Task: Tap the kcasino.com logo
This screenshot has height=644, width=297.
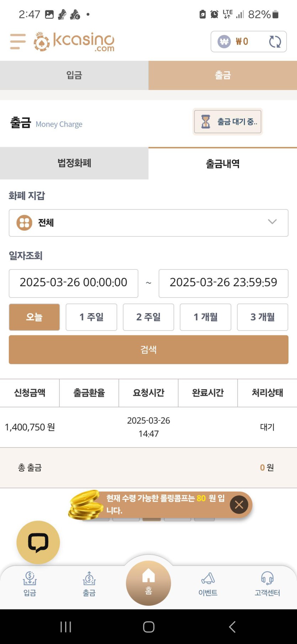Action: pyautogui.click(x=74, y=42)
